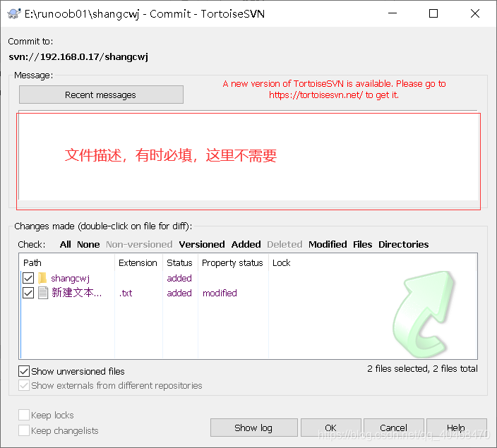Click the TortoiseSVN turtle title bar icon
497x448 pixels.
pyautogui.click(x=13, y=13)
